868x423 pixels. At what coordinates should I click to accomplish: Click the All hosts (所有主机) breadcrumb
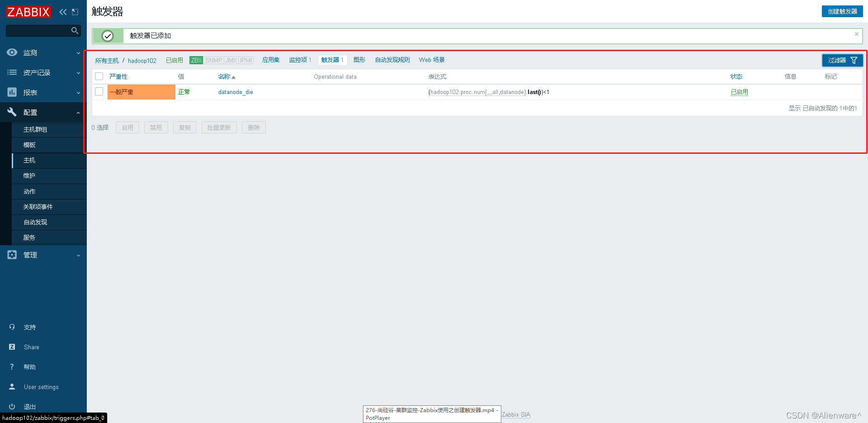click(107, 61)
